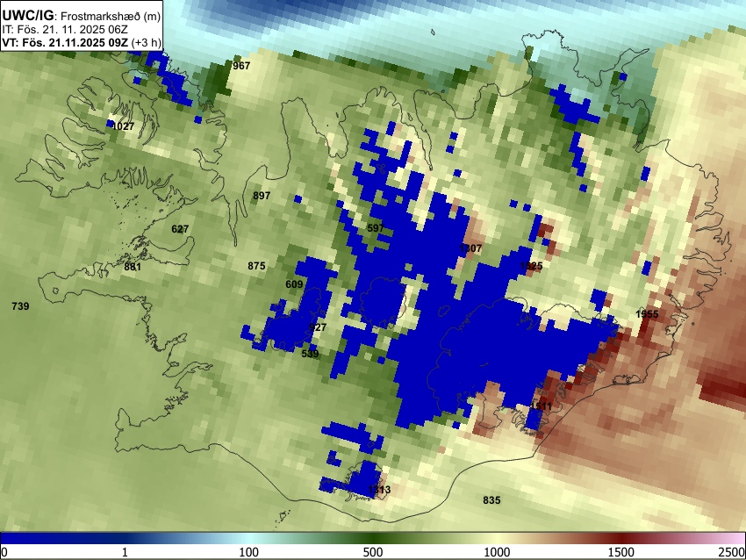Image resolution: width=746 pixels, height=560 pixels.
Task: Click the 897 value label
Action: [x=262, y=196]
